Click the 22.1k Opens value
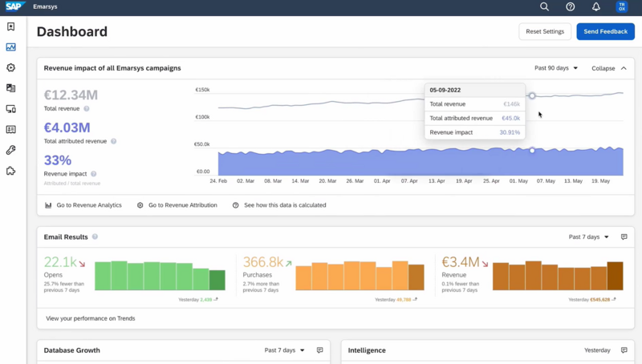Viewport: 642px width, 364px height. [60, 261]
